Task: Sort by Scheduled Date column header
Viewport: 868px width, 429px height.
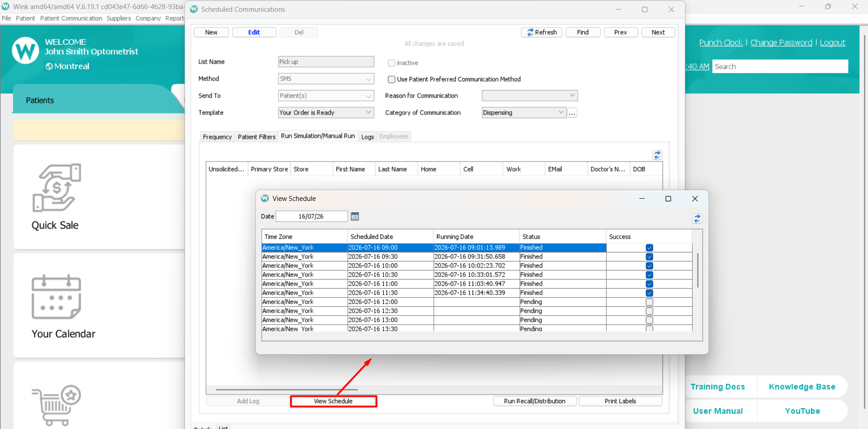Action: [x=390, y=237]
